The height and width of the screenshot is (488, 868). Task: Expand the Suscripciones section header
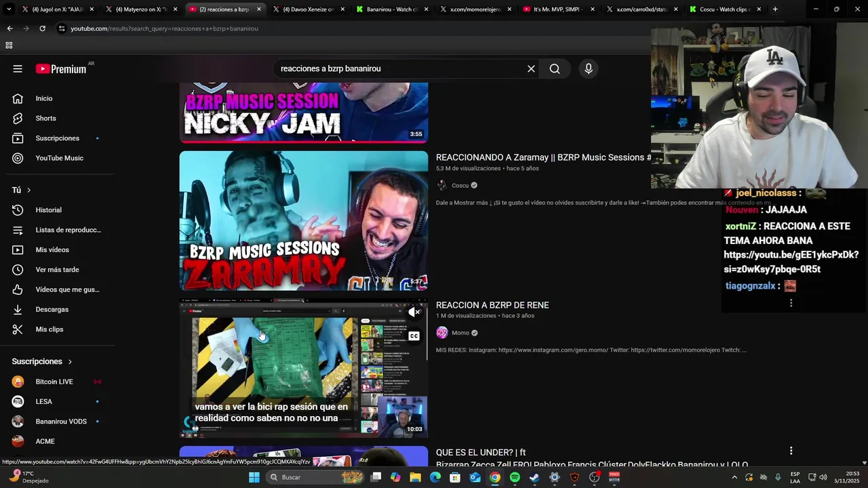(42, 362)
